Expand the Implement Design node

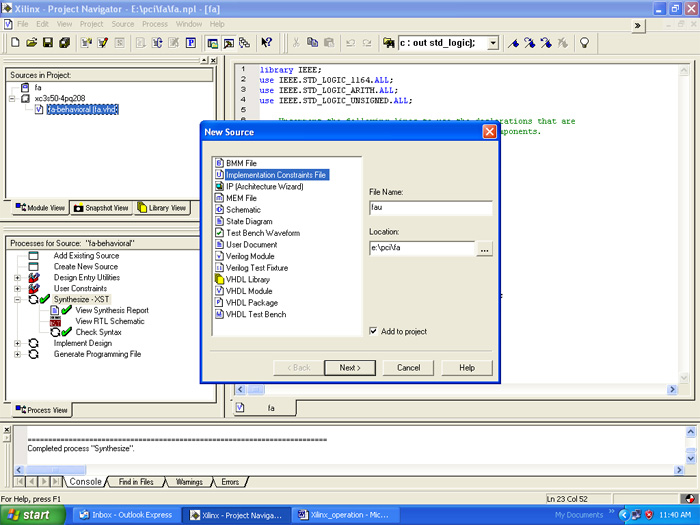tap(17, 343)
